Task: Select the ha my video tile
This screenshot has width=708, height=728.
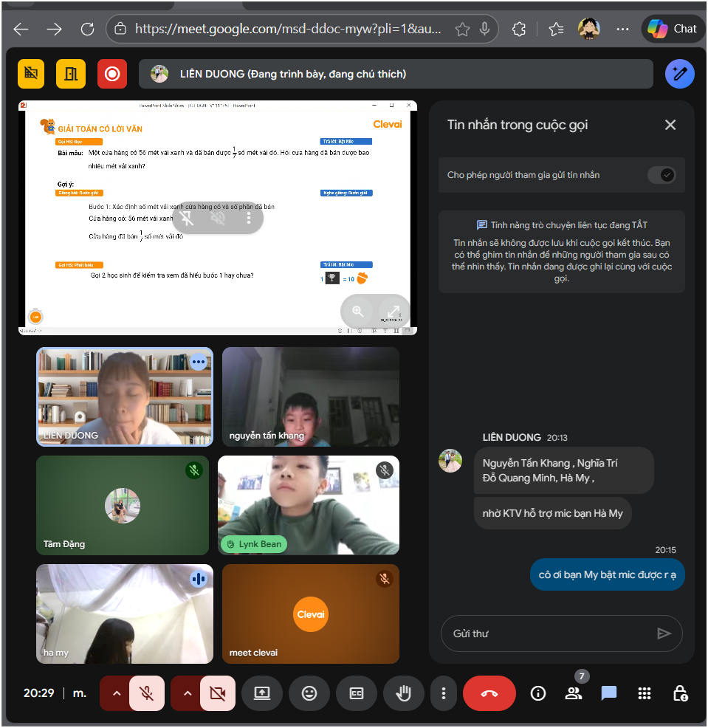Action: pos(125,614)
